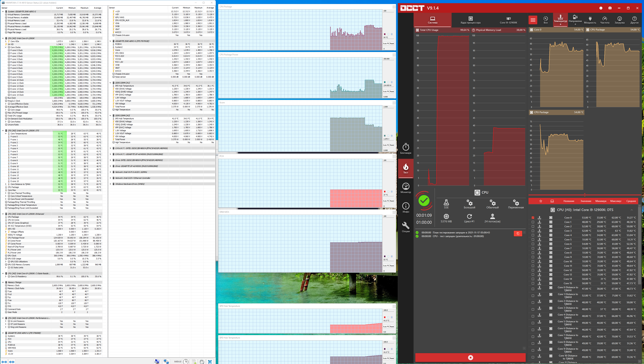Uncheck the Core 0 graph checkbox
644x364 pixels.
tap(533, 218)
